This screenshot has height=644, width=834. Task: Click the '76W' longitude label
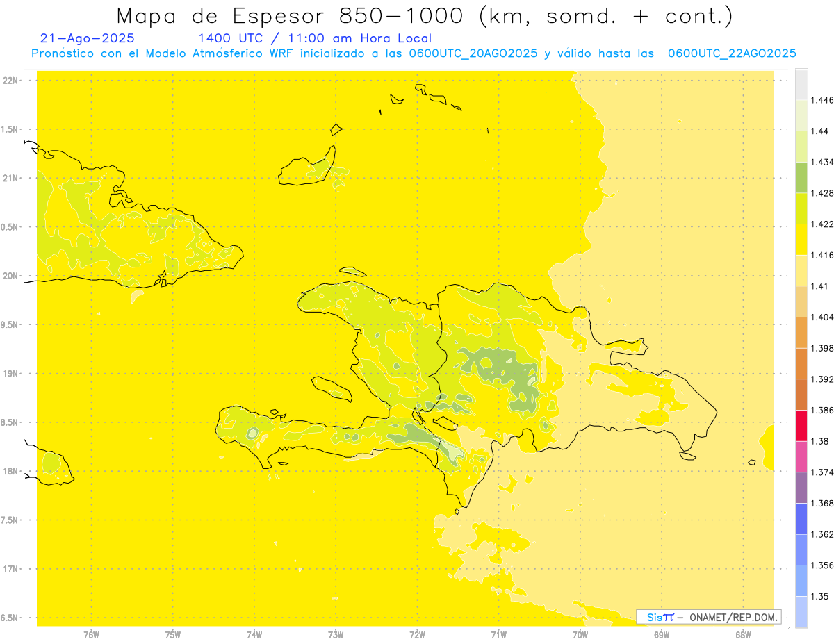91,634
